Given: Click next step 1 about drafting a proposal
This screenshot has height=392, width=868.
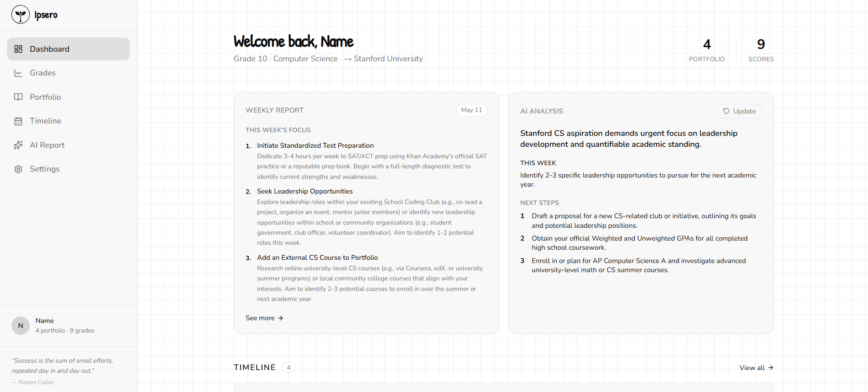Looking at the screenshot, I should (644, 220).
